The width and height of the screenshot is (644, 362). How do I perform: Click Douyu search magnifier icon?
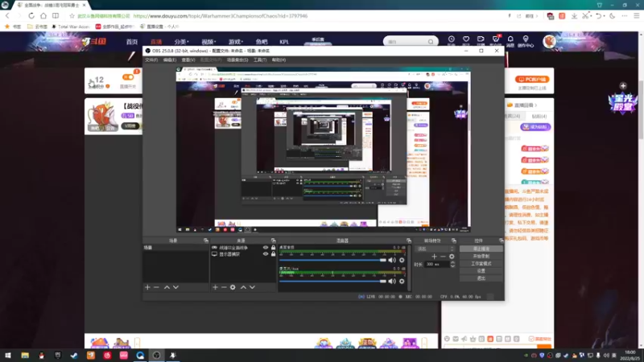tap(431, 42)
